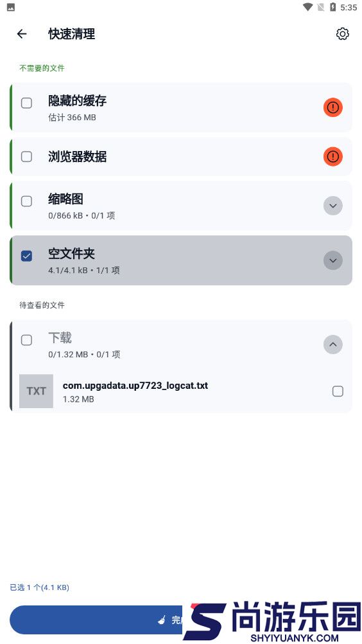The width and height of the screenshot is (362, 644).
Task: Expand the 缩略图 section
Action: [333, 206]
